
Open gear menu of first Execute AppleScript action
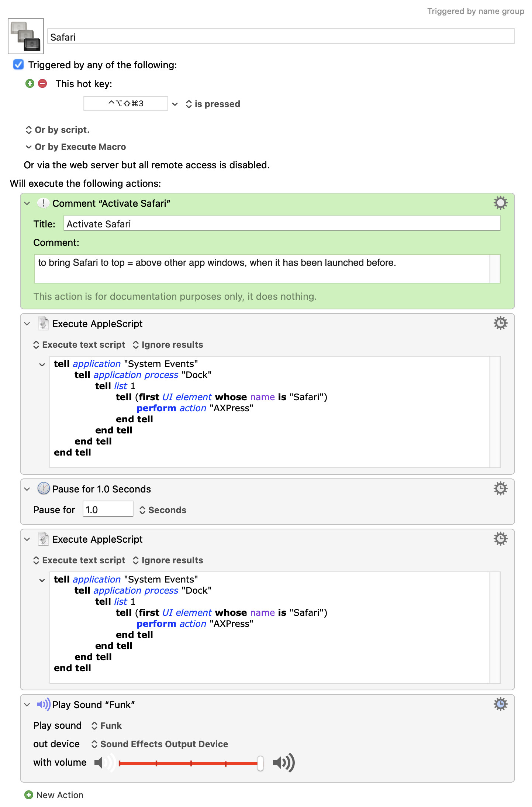[500, 323]
